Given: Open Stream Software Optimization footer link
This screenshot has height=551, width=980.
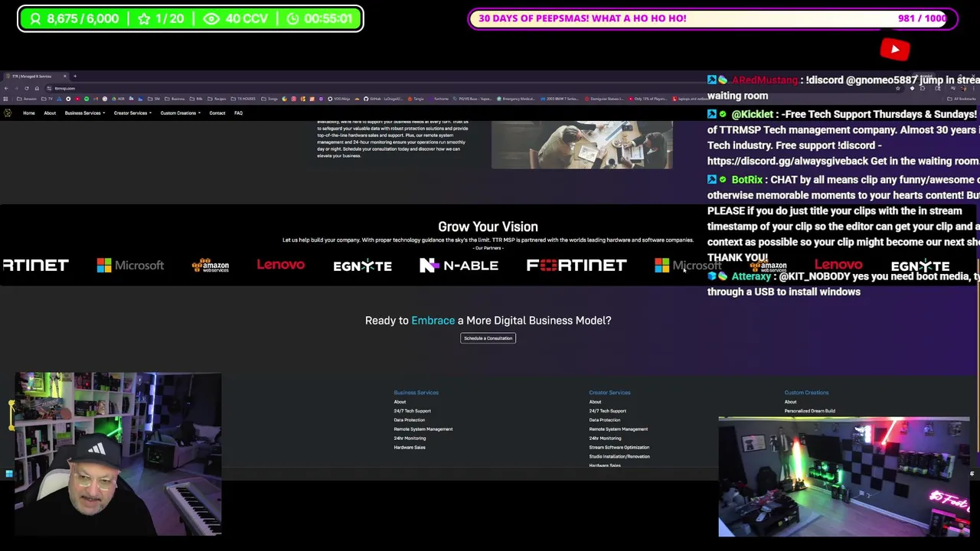Looking at the screenshot, I should pos(619,448).
